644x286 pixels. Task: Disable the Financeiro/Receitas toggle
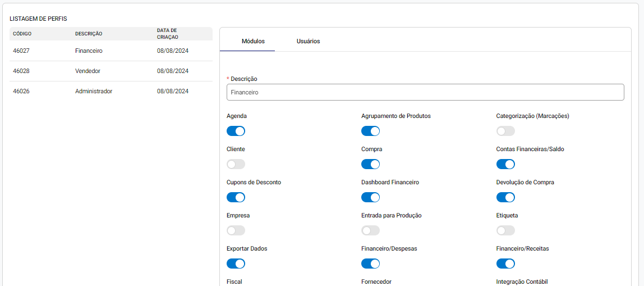pos(505,264)
